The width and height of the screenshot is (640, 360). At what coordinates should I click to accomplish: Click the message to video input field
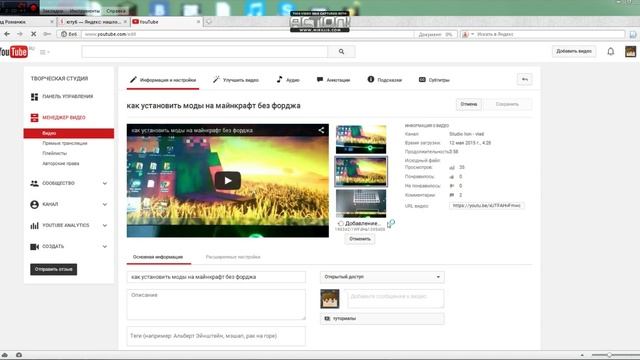(x=396, y=299)
